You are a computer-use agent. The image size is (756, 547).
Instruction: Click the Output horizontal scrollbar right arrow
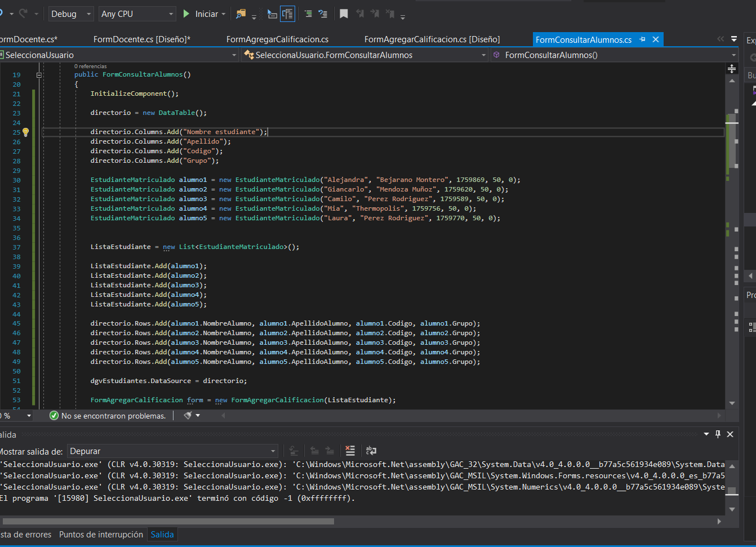click(719, 521)
